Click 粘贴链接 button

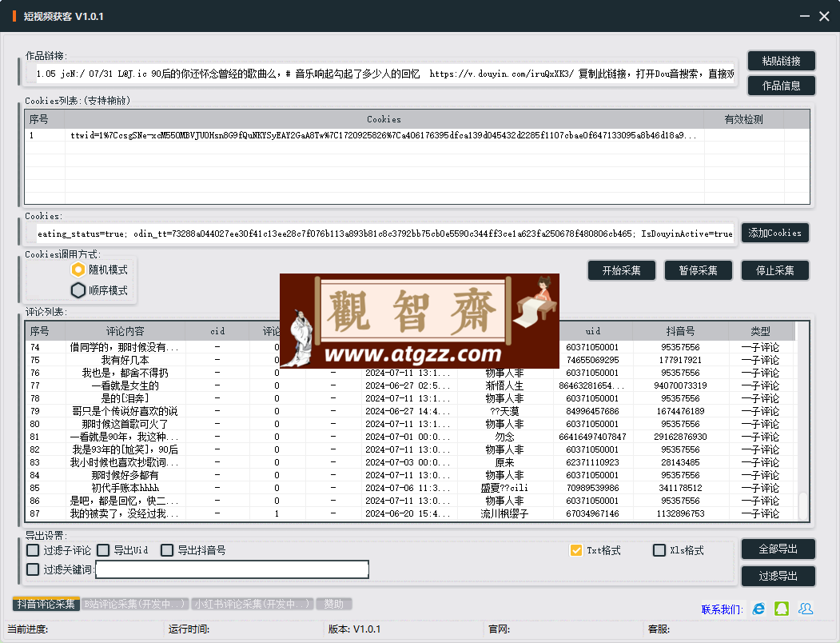coord(781,61)
